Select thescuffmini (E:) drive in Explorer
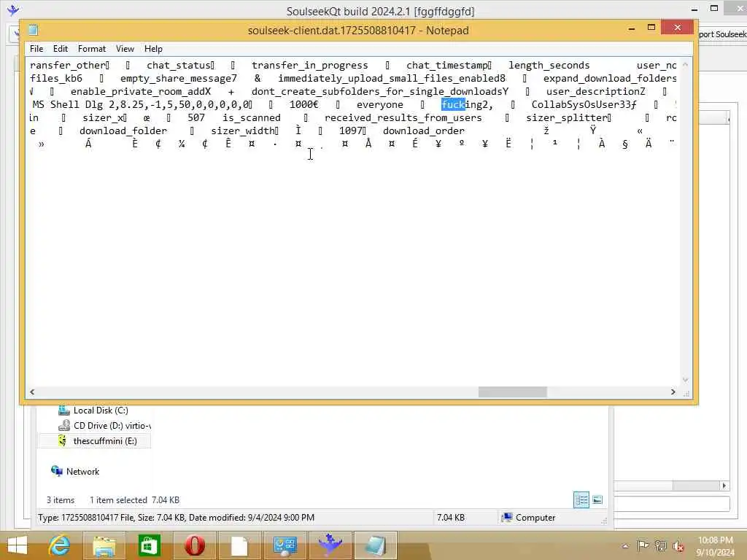This screenshot has height=560, width=747. (x=105, y=441)
